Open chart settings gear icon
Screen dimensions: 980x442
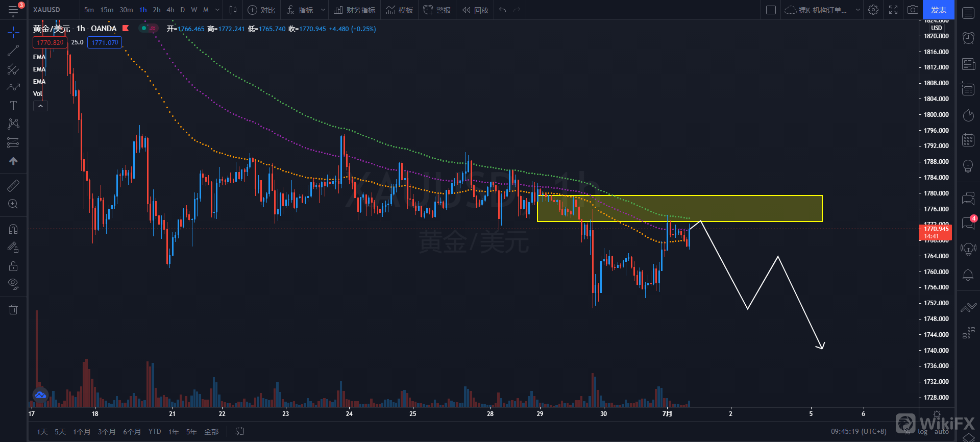click(x=873, y=10)
